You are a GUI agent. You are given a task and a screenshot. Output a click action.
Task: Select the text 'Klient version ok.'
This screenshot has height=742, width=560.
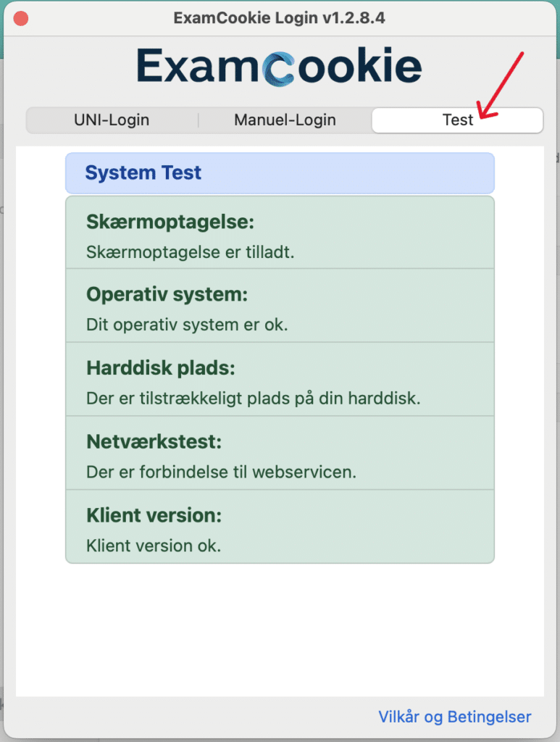click(x=154, y=546)
